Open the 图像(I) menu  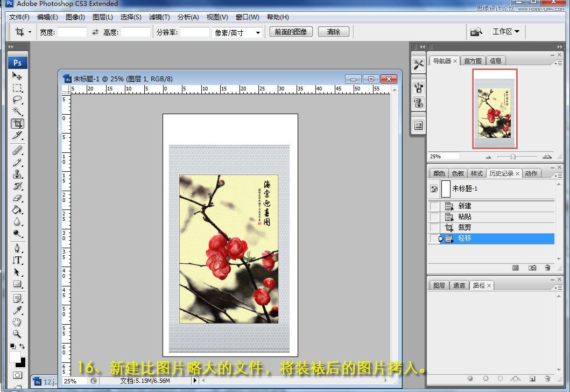(75, 17)
